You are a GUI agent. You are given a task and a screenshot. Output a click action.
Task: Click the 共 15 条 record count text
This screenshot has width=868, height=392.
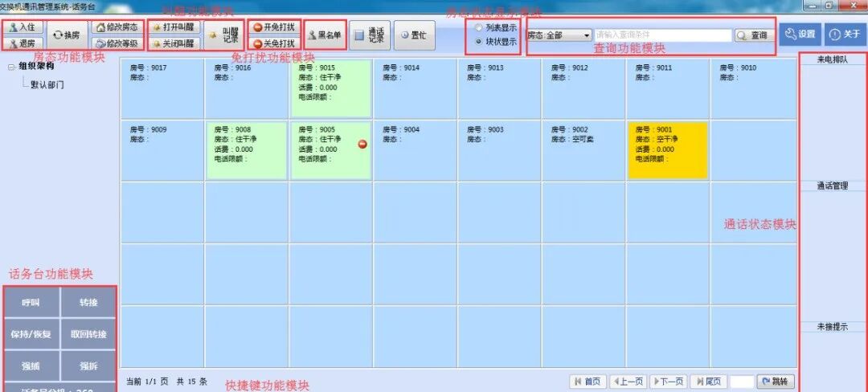coord(192,382)
